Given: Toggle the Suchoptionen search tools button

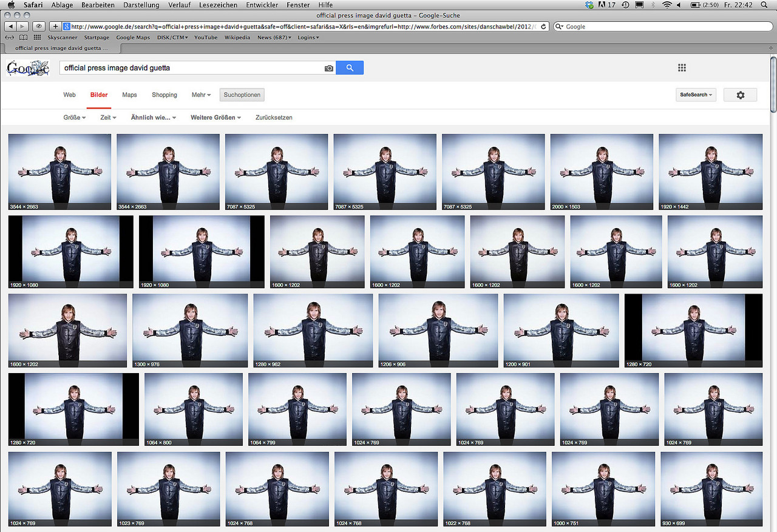Looking at the screenshot, I should (x=242, y=95).
